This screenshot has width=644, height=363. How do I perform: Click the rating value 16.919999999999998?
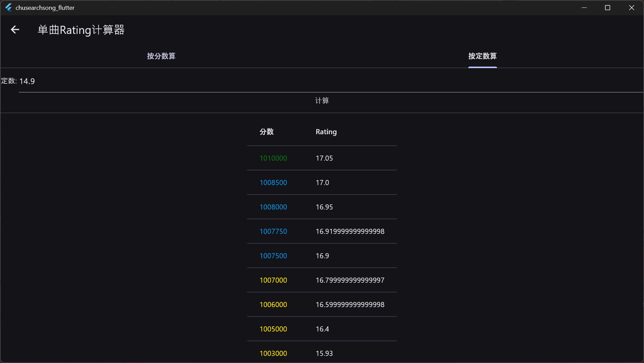pyautogui.click(x=350, y=231)
